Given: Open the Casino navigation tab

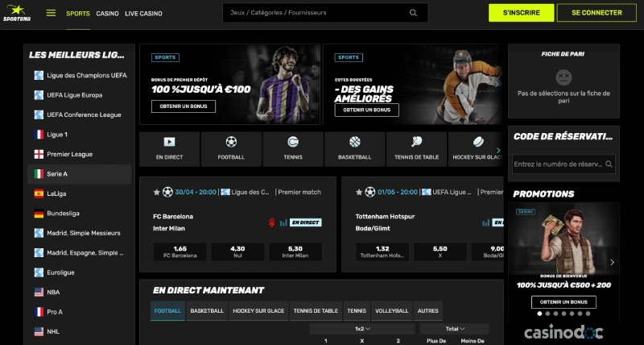Looking at the screenshot, I should [107, 14].
